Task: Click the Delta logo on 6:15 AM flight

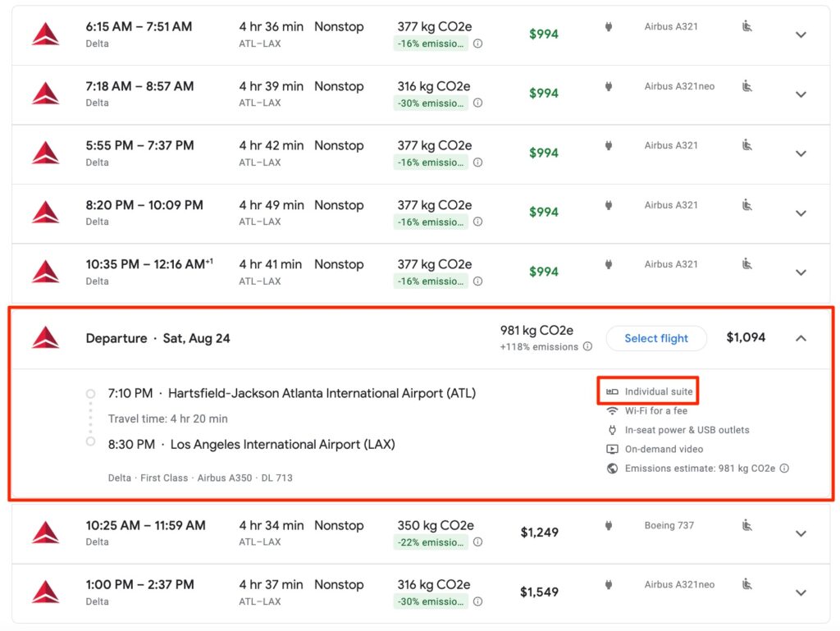Action: (45, 34)
